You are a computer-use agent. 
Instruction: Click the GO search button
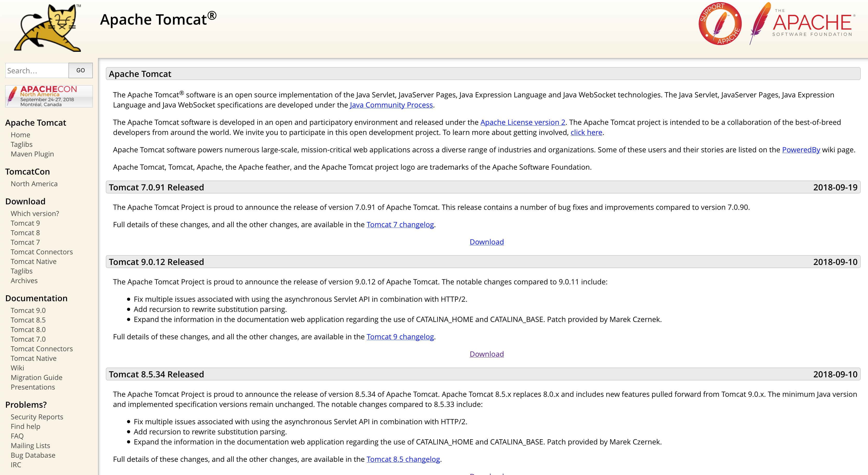(81, 70)
